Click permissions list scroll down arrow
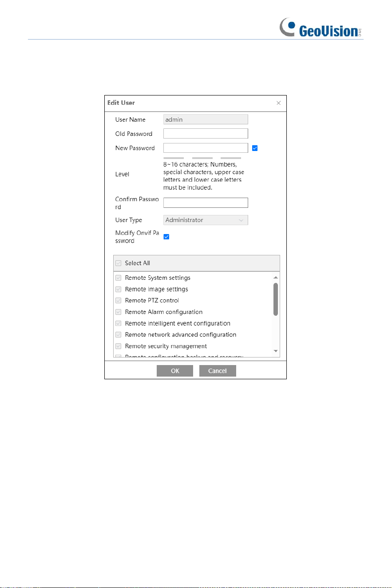Screen dimensions: 392x588 click(x=276, y=351)
